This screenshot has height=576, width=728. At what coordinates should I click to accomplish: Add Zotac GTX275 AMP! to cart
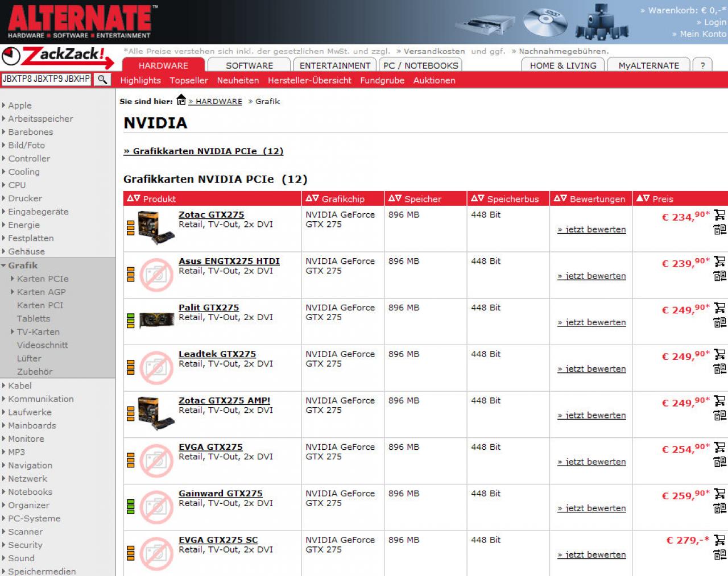coord(719,401)
